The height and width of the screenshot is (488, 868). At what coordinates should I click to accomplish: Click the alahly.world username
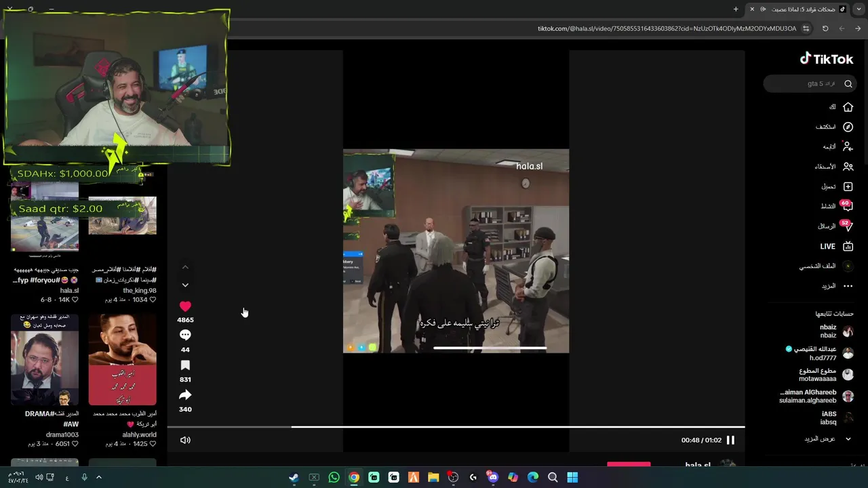point(139,434)
